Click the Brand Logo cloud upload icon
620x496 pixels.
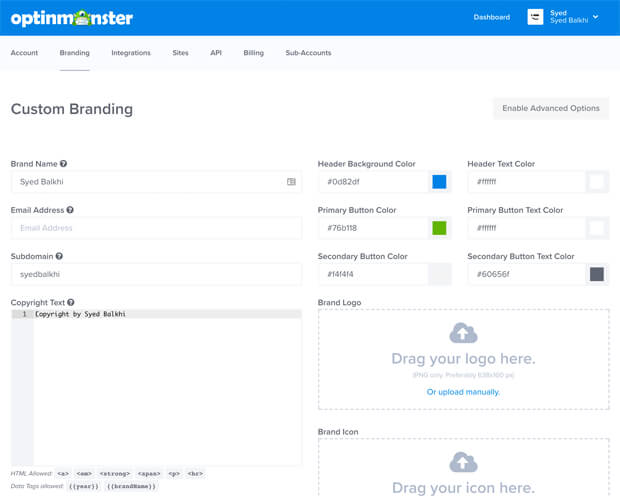463,333
